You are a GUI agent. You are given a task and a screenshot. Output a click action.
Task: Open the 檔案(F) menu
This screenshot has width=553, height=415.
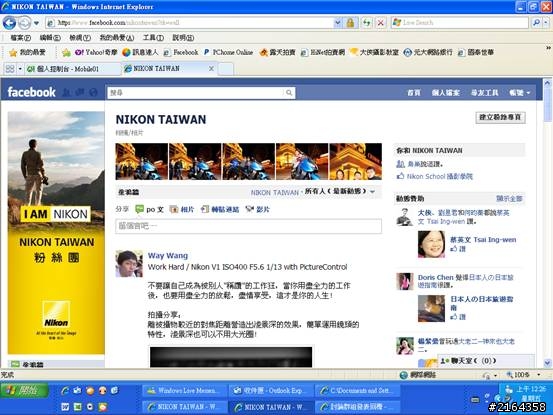click(x=20, y=38)
